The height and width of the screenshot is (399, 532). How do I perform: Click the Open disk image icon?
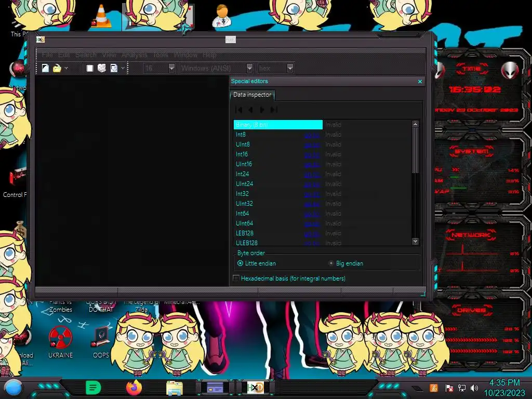[114, 68]
